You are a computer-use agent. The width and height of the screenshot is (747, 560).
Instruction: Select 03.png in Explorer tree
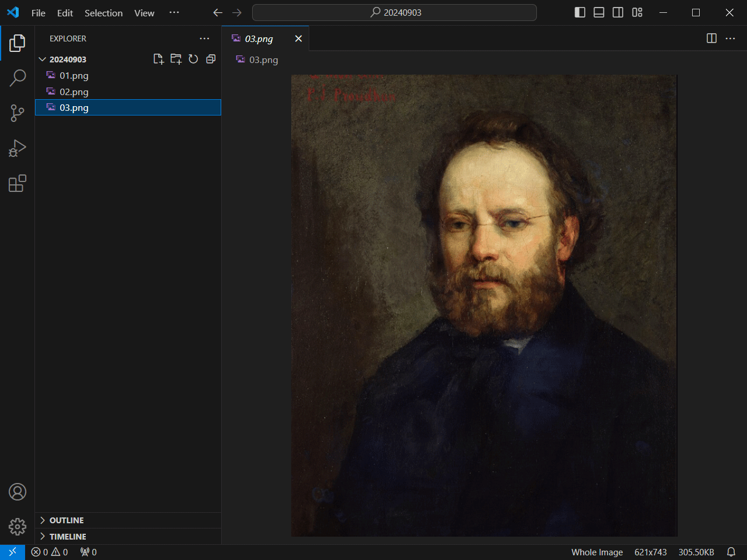click(x=128, y=108)
